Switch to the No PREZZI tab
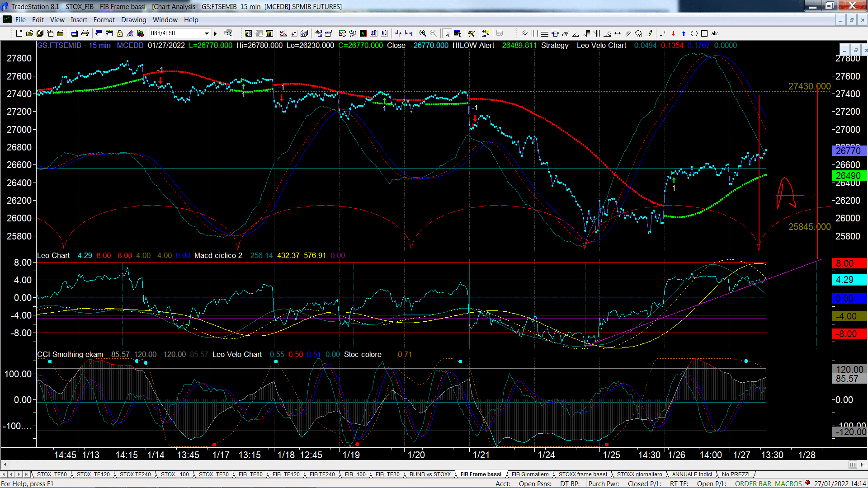This screenshot has width=868, height=488. point(736,474)
